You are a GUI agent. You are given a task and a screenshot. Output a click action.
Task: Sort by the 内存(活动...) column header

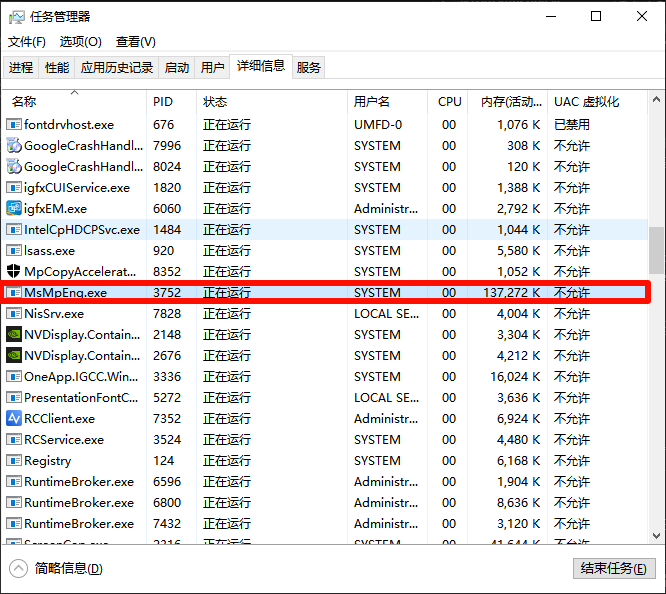(508, 102)
